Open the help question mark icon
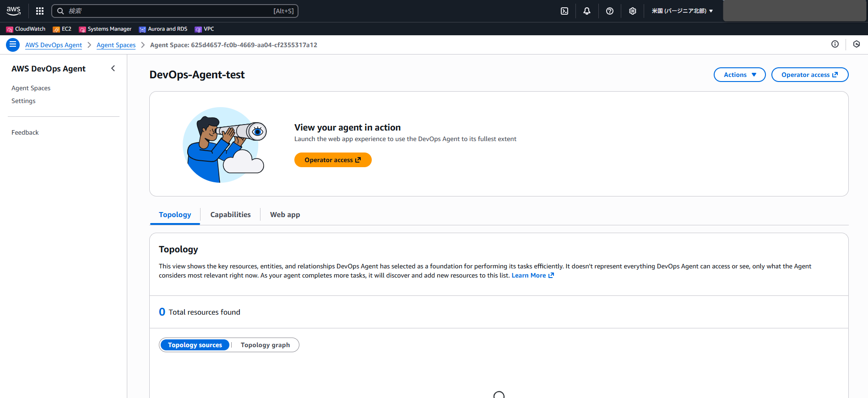Screen dimensions: 868x398 (x=610, y=11)
